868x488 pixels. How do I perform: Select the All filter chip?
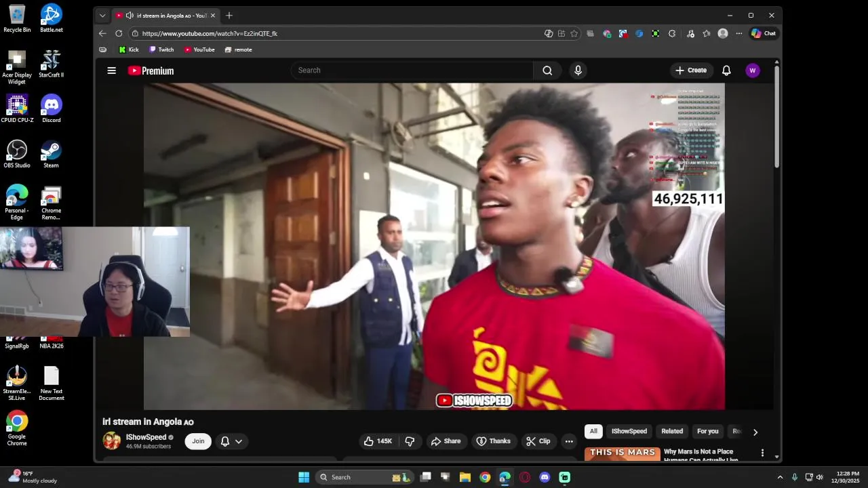(x=593, y=431)
